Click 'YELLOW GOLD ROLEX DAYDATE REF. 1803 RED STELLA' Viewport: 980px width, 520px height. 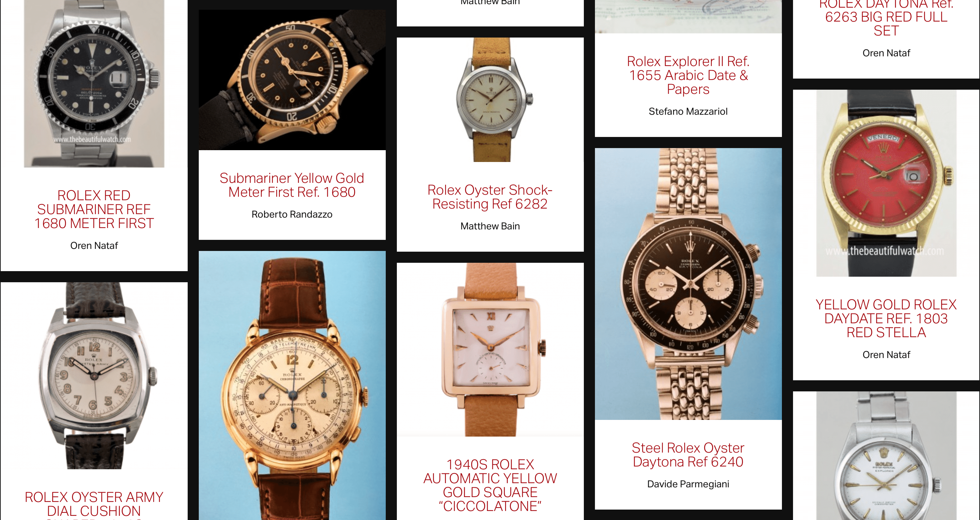coord(887,318)
